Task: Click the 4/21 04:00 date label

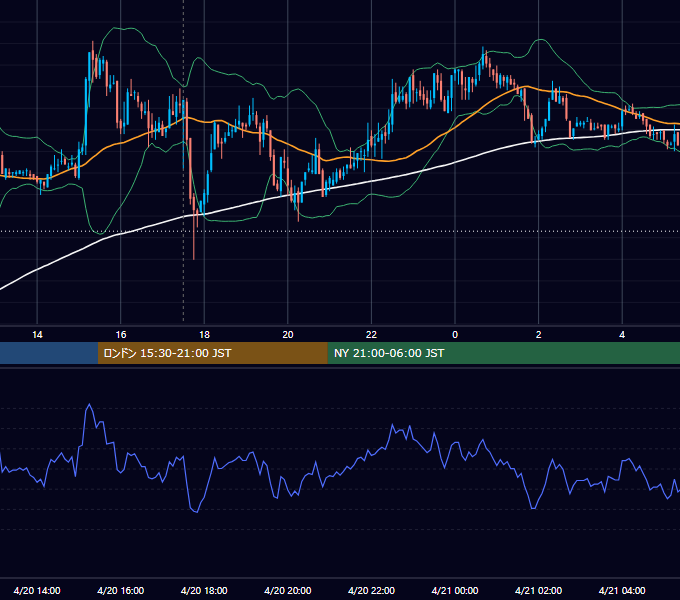Action: coord(622,590)
